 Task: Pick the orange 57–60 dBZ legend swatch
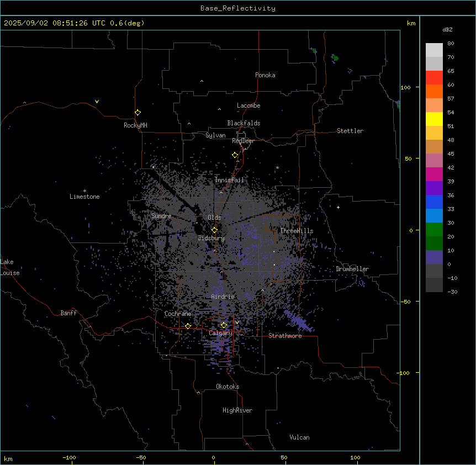tap(434, 91)
